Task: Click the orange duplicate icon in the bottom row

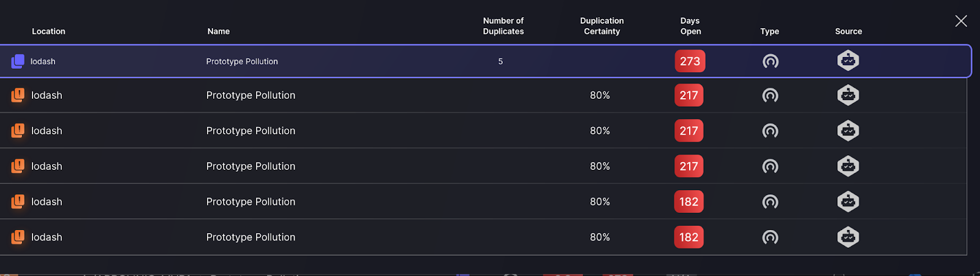Action: tap(18, 237)
